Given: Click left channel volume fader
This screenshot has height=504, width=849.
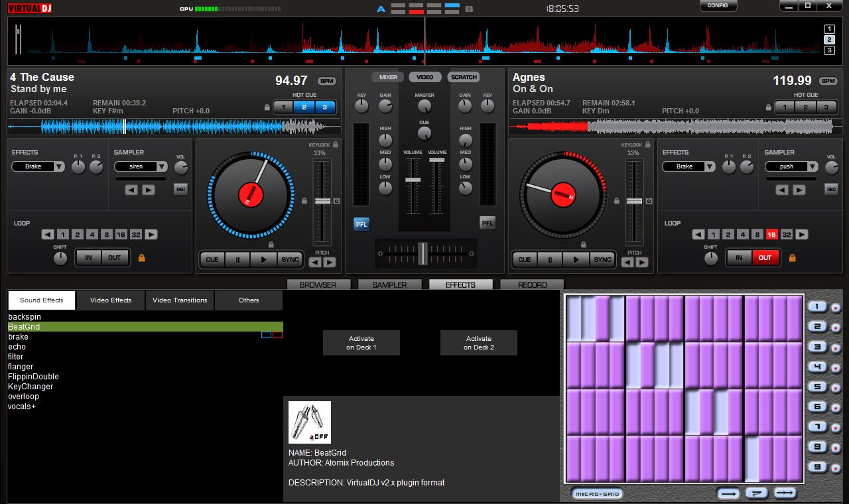Looking at the screenshot, I should (413, 180).
